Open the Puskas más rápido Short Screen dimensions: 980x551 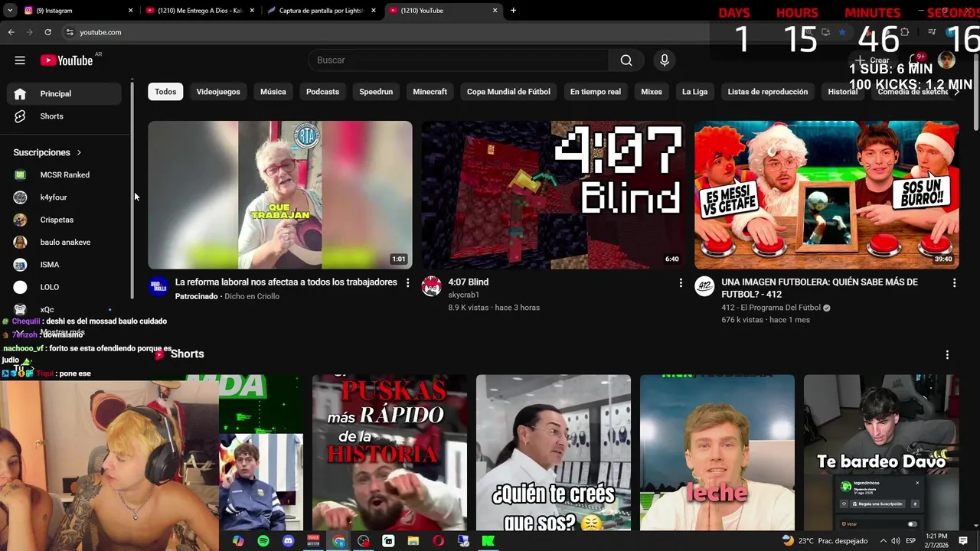click(x=390, y=452)
